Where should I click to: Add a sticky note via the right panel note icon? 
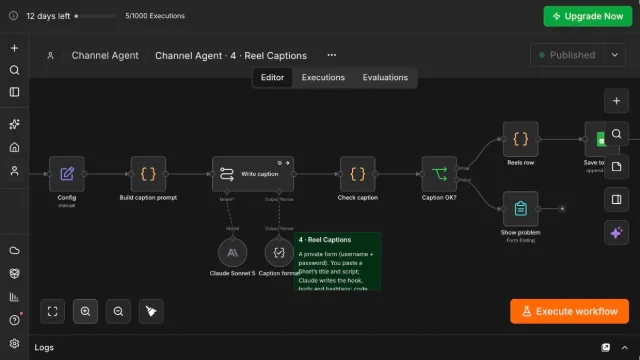click(616, 167)
